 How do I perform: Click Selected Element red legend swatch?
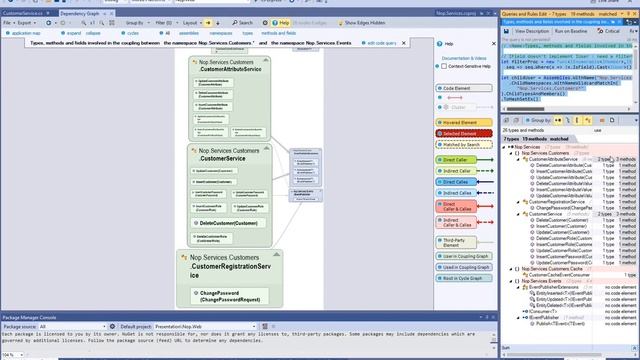pyautogui.click(x=464, y=133)
